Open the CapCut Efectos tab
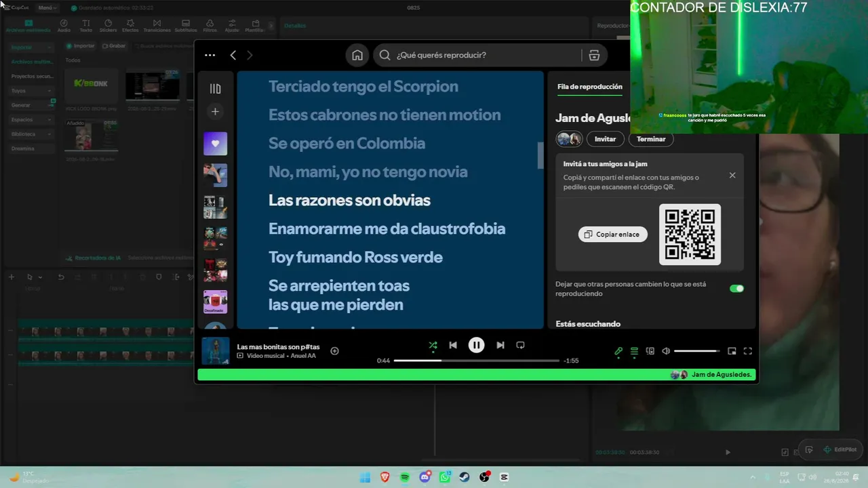The image size is (868, 488). [x=130, y=26]
